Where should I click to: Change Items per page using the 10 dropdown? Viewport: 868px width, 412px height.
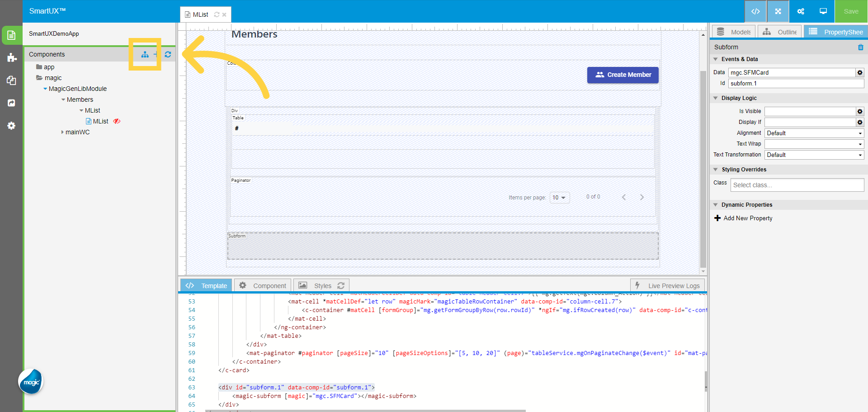coord(559,197)
